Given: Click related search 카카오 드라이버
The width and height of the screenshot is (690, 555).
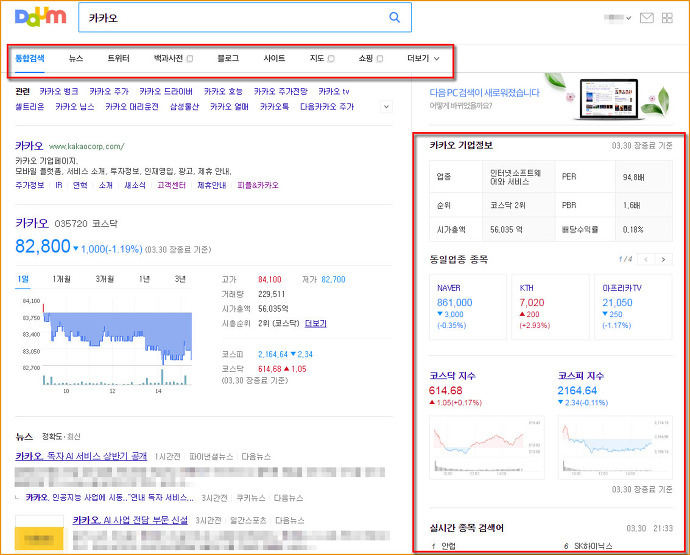Looking at the screenshot, I should click(166, 92).
